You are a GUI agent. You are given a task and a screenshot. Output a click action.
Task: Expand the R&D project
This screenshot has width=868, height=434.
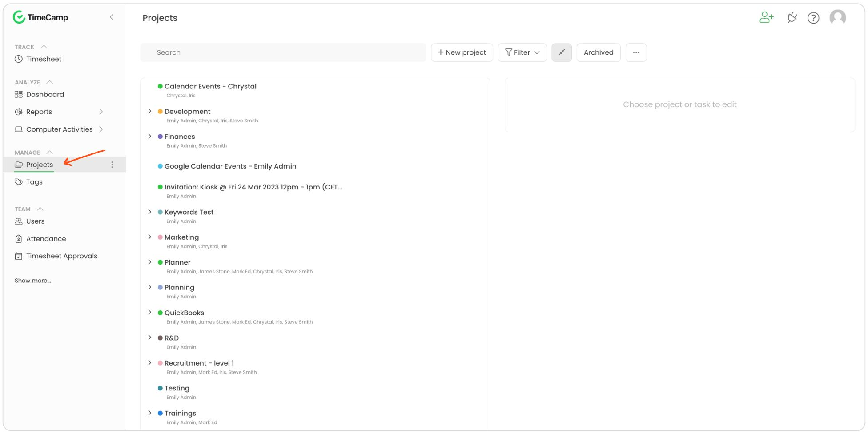click(150, 338)
